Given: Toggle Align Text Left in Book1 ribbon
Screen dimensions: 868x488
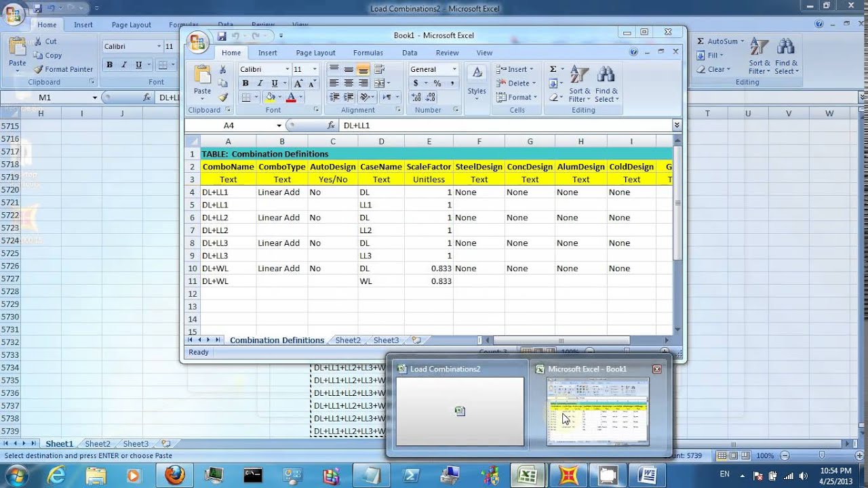Looking at the screenshot, I should tap(334, 83).
